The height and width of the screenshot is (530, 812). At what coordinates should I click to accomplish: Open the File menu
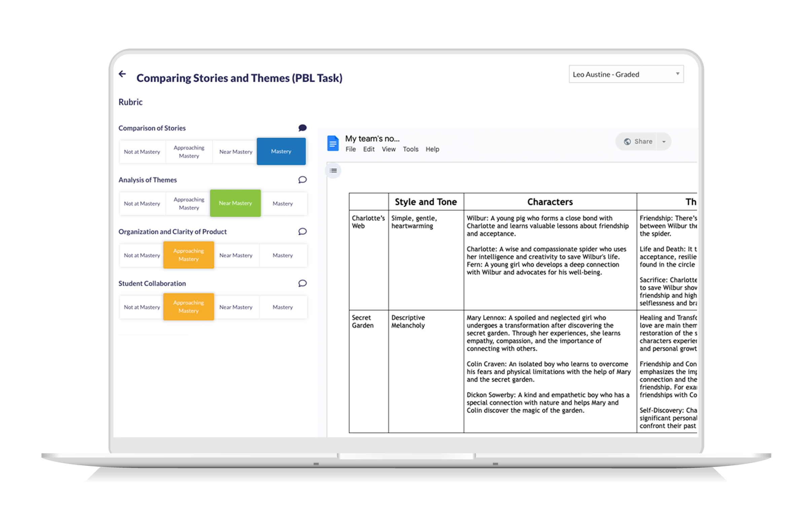(x=350, y=149)
